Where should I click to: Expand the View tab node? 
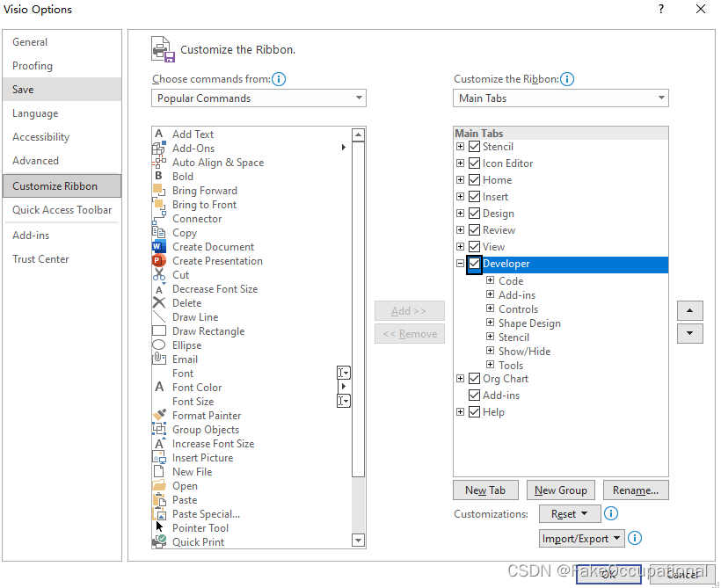(x=460, y=246)
